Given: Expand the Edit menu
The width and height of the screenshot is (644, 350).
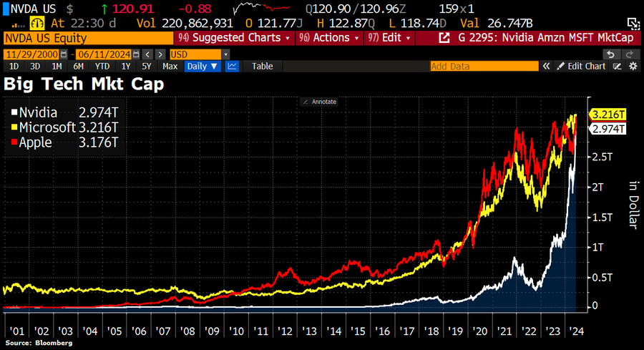Looking at the screenshot, I should coord(389,38).
